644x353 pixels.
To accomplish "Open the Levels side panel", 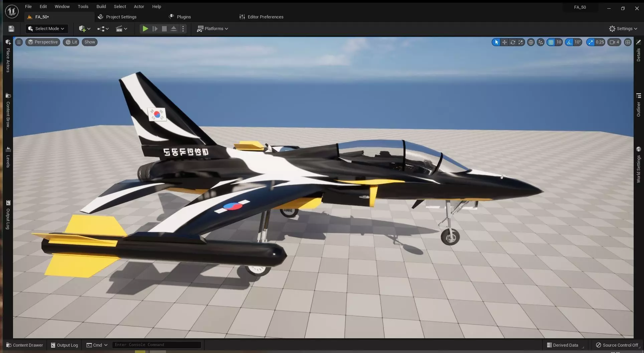I will (x=8, y=157).
